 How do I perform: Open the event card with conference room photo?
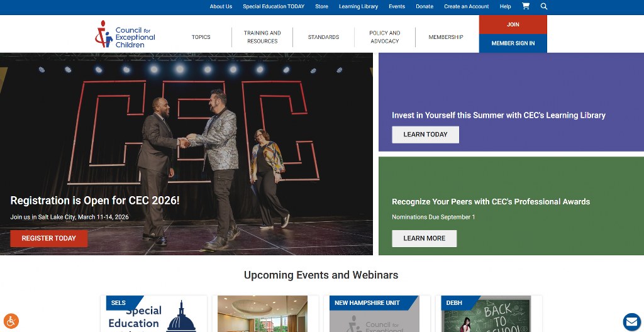pyautogui.click(x=265, y=314)
